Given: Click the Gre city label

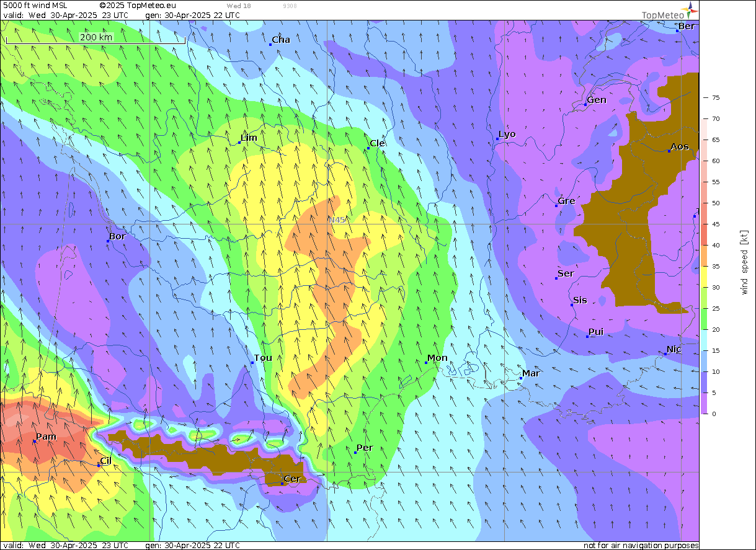Looking at the screenshot, I should 567,201.
